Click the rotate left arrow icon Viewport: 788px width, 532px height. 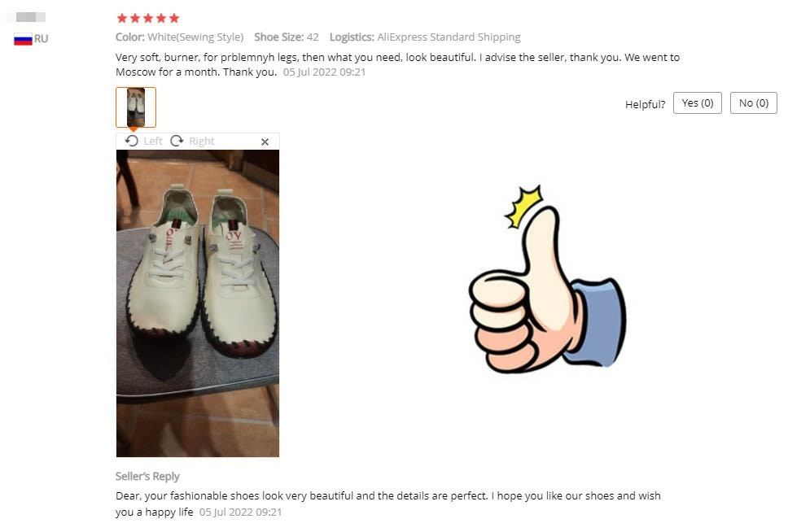pos(132,142)
